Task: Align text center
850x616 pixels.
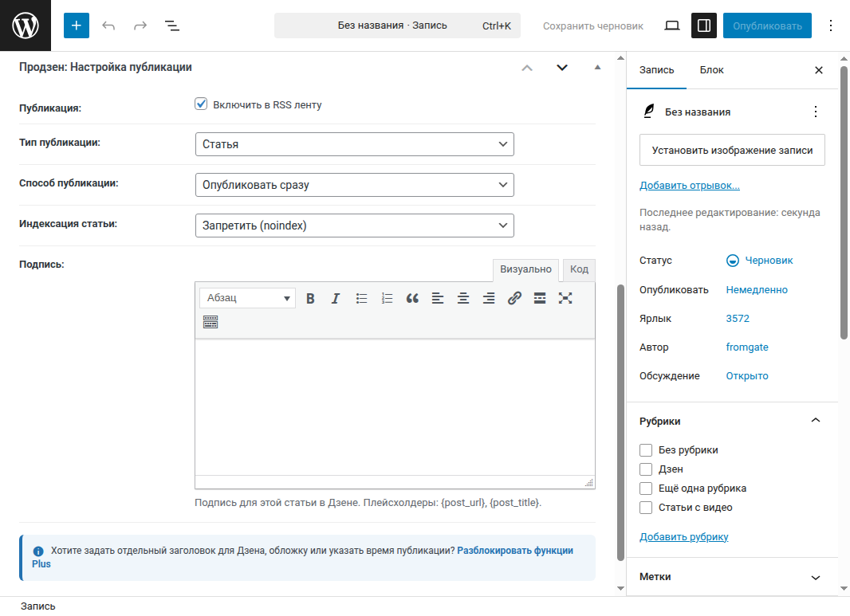Action: [463, 299]
